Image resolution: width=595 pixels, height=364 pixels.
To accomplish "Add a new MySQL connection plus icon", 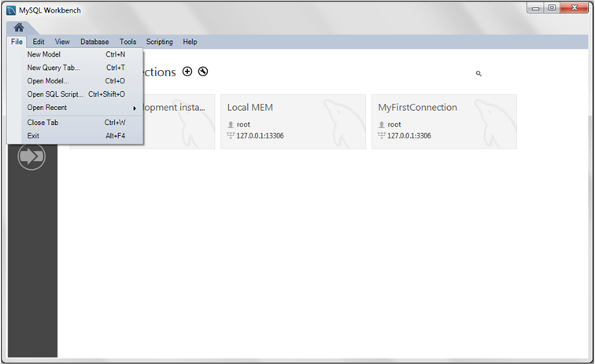I will click(187, 72).
